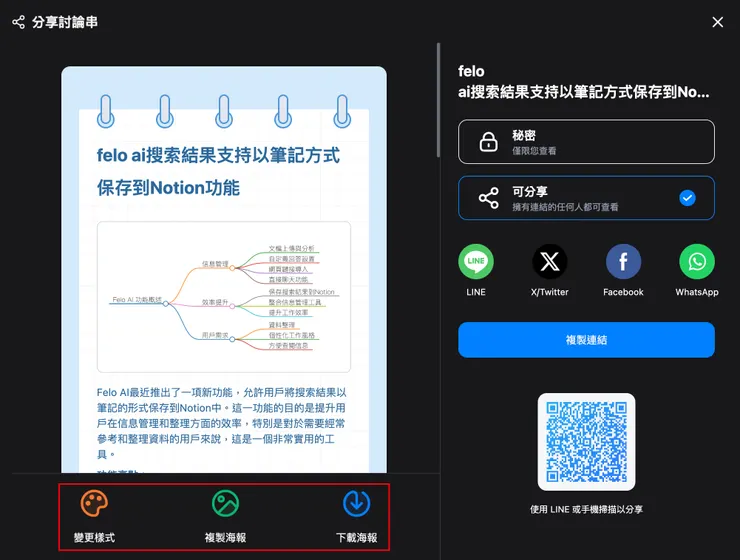Click the Change Style palette icon

click(94, 503)
